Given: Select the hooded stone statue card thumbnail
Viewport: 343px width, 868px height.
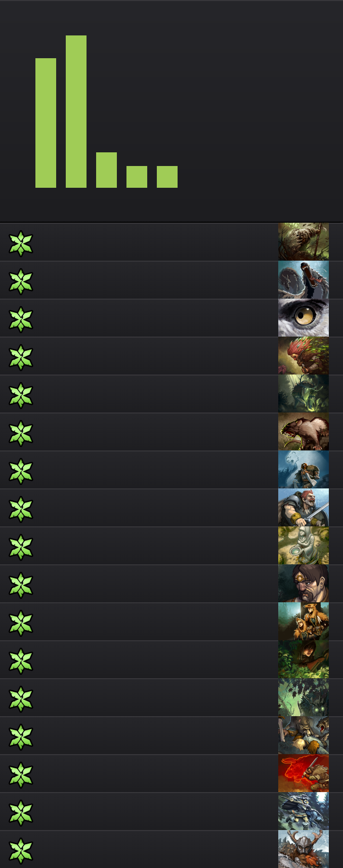Looking at the screenshot, I should click(x=304, y=546).
